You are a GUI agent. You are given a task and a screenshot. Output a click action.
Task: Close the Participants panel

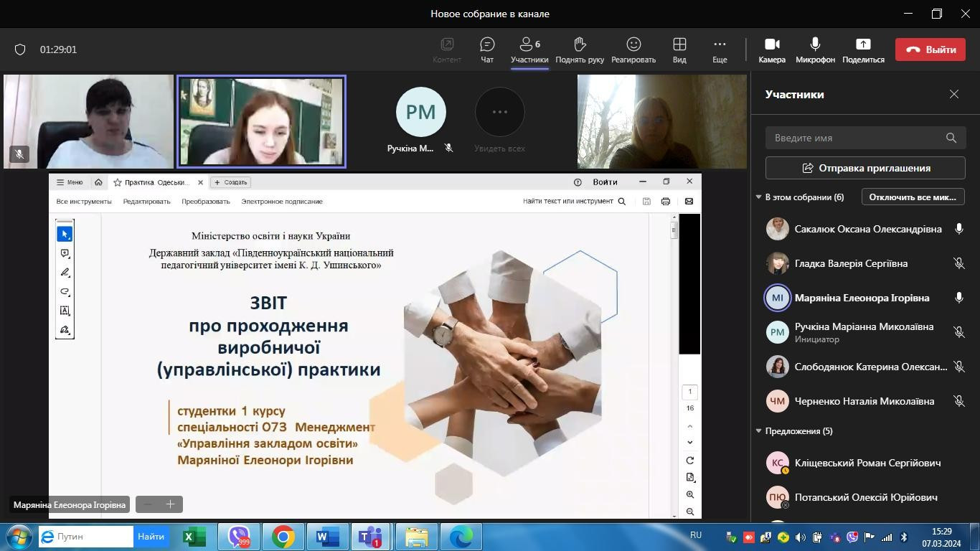tap(953, 94)
